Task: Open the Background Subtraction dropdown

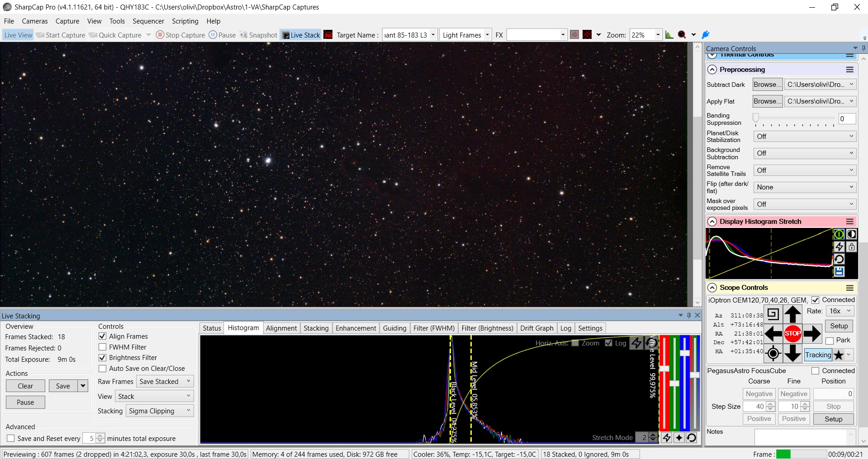Action: click(805, 153)
